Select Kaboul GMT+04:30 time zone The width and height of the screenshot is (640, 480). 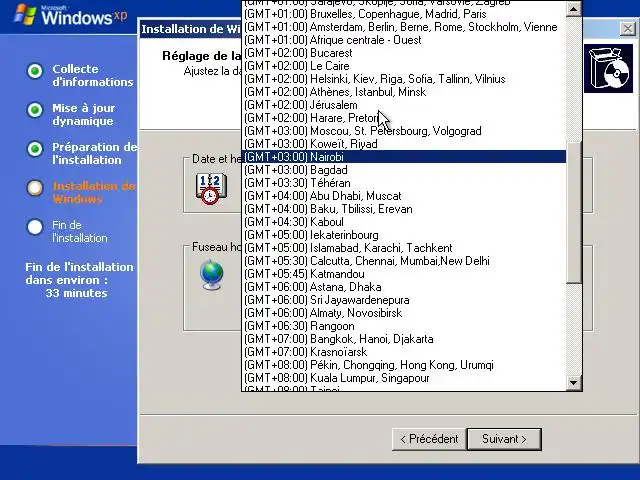click(404, 222)
